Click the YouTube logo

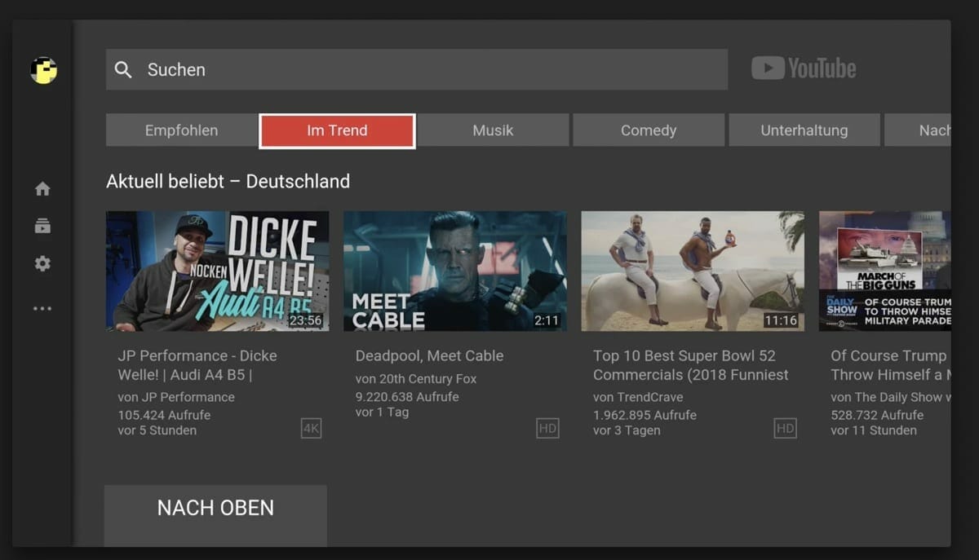pos(804,68)
